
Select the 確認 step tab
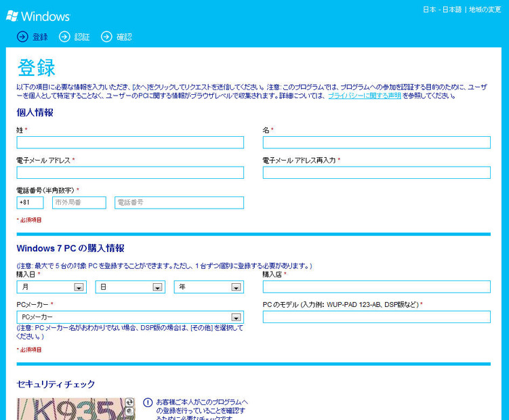tap(124, 37)
